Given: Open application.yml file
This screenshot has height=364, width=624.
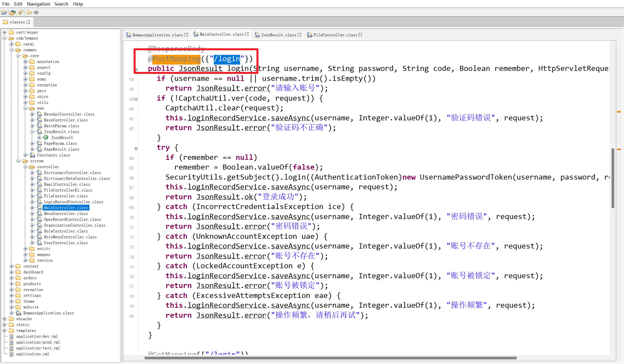Looking at the screenshot, I should click(x=32, y=354).
